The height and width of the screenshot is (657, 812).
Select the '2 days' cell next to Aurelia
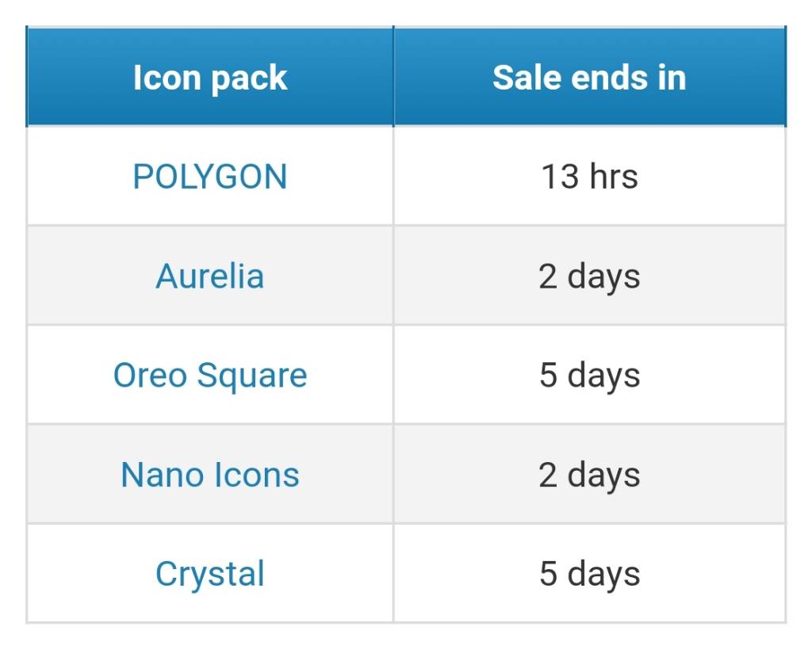(x=590, y=276)
